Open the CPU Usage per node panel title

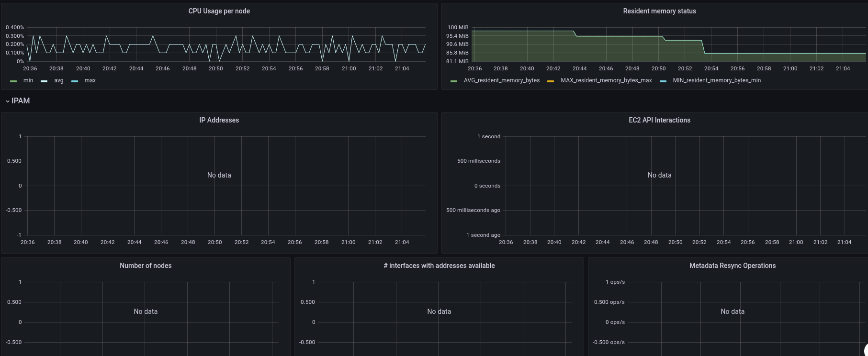click(219, 11)
